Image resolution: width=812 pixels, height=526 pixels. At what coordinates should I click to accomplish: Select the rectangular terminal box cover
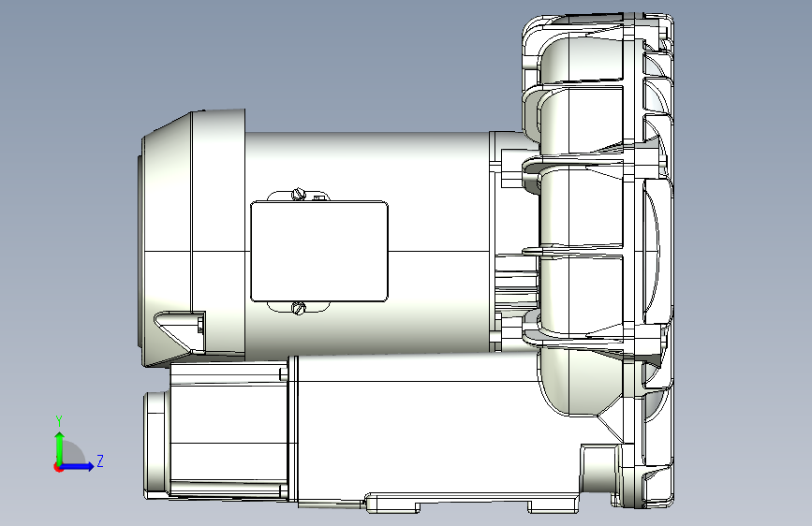(x=319, y=252)
